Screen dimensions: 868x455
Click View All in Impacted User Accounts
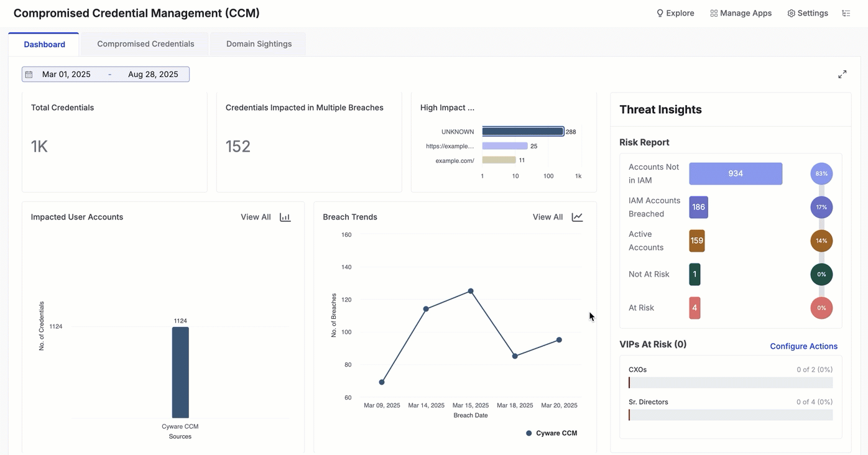(x=256, y=217)
